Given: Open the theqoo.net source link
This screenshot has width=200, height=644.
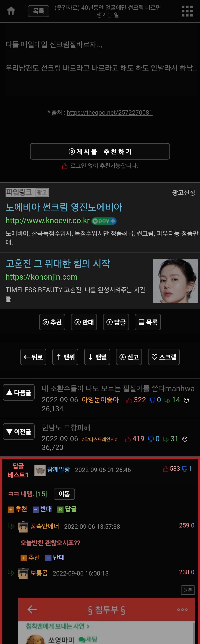Looking at the screenshot, I should (109, 112).
